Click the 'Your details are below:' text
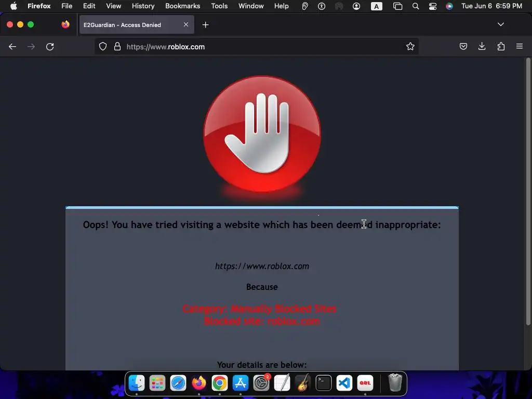The image size is (532, 399). pos(262,365)
